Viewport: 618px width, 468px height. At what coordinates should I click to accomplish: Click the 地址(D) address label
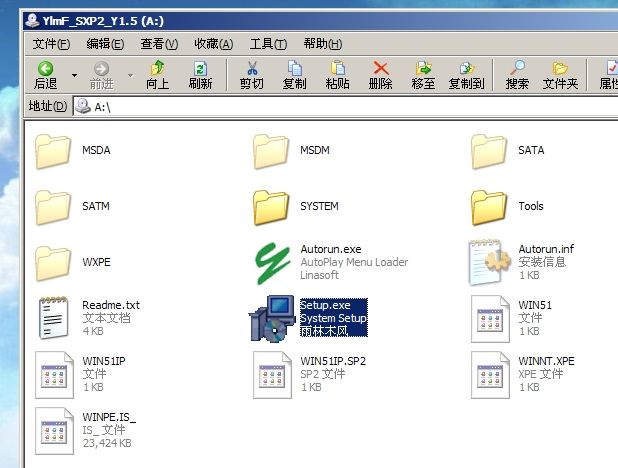point(48,106)
